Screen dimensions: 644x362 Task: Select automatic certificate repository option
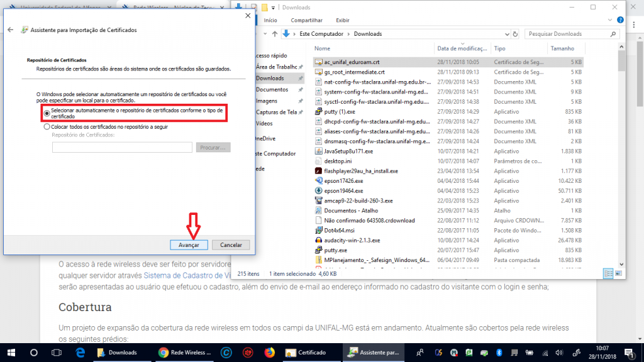point(47,113)
